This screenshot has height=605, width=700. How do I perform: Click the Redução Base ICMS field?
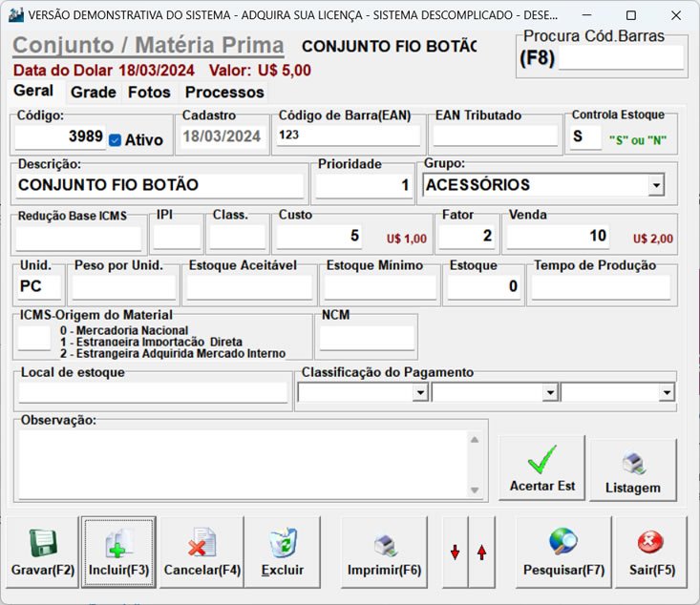tap(78, 238)
